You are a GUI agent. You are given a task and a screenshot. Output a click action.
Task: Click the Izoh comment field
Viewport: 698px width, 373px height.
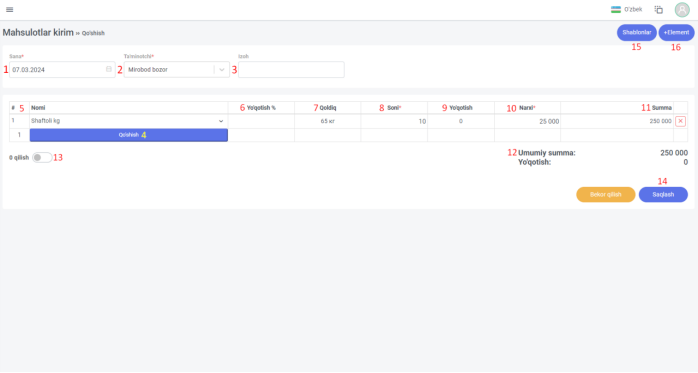(x=291, y=70)
